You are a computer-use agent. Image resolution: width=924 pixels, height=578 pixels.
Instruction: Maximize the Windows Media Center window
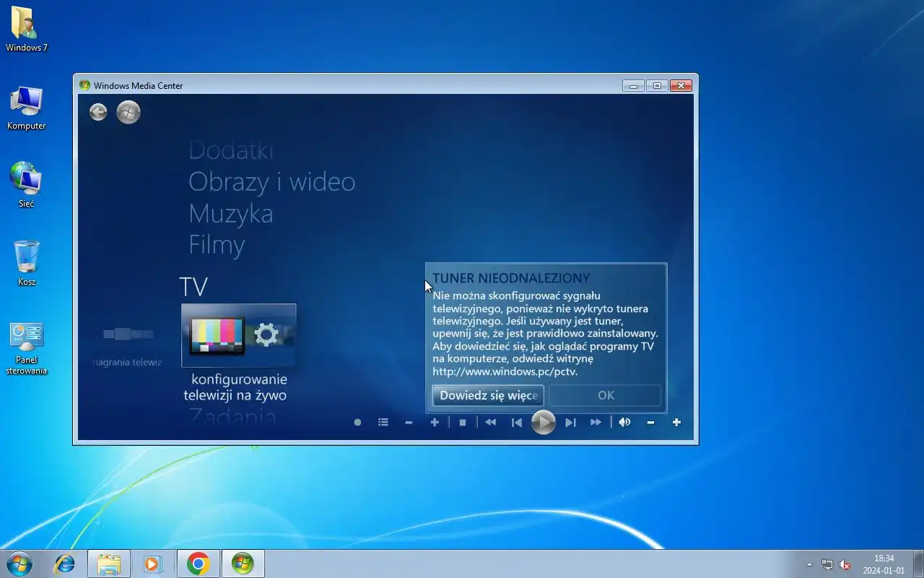657,85
